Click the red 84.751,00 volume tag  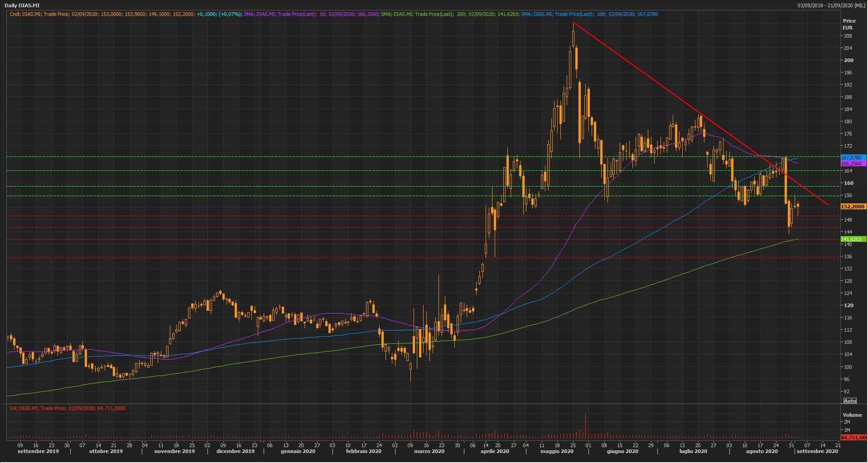tap(853, 438)
